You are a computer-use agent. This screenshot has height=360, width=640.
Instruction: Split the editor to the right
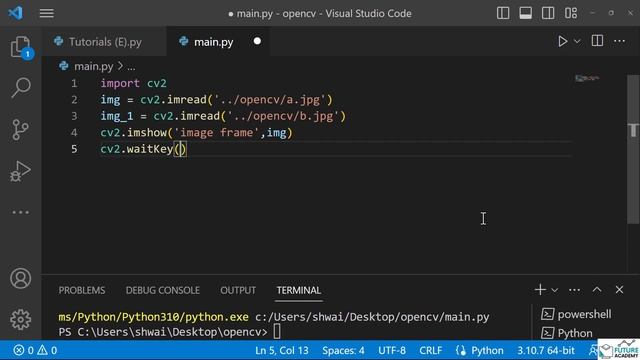pyautogui.click(x=597, y=41)
